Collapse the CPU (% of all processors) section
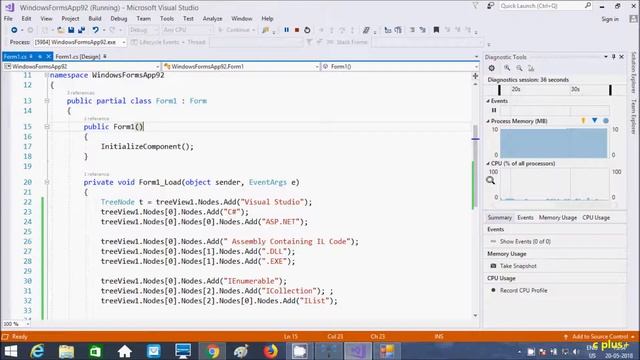640x360 pixels. point(488,163)
